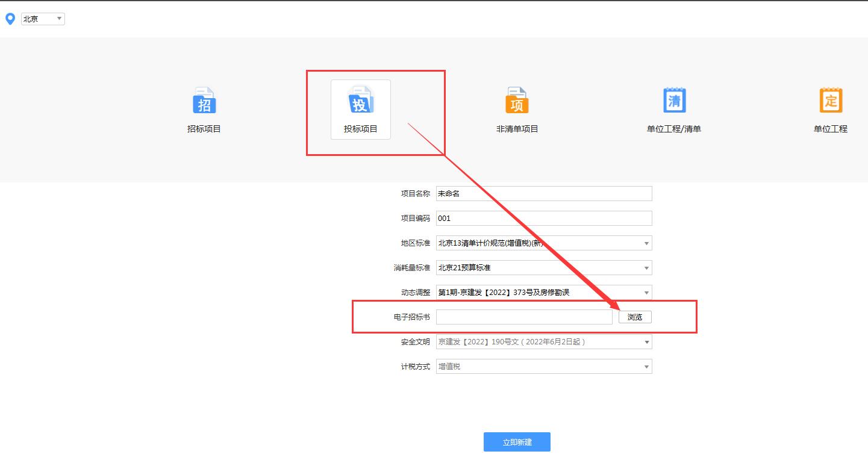The width and height of the screenshot is (868, 469).
Task: Open the 北京 region dropdown
Action: coord(43,19)
